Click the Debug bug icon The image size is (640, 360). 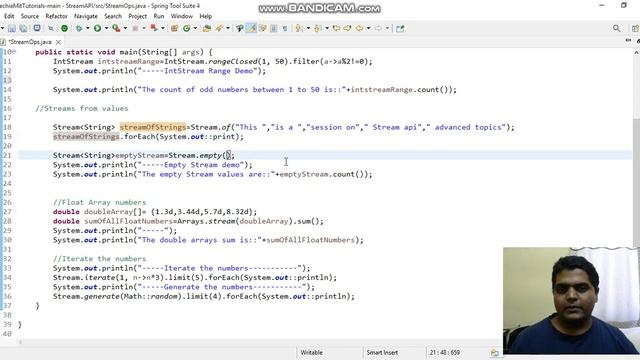tap(79, 28)
